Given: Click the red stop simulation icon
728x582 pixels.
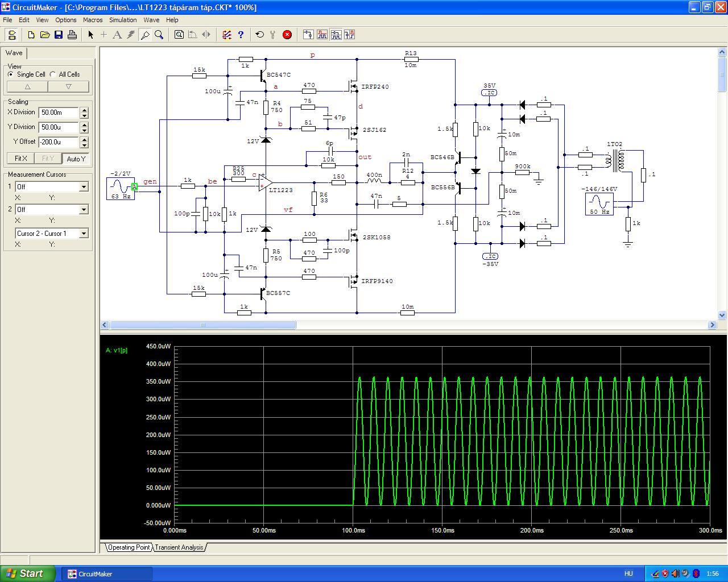Looking at the screenshot, I should 287,35.
